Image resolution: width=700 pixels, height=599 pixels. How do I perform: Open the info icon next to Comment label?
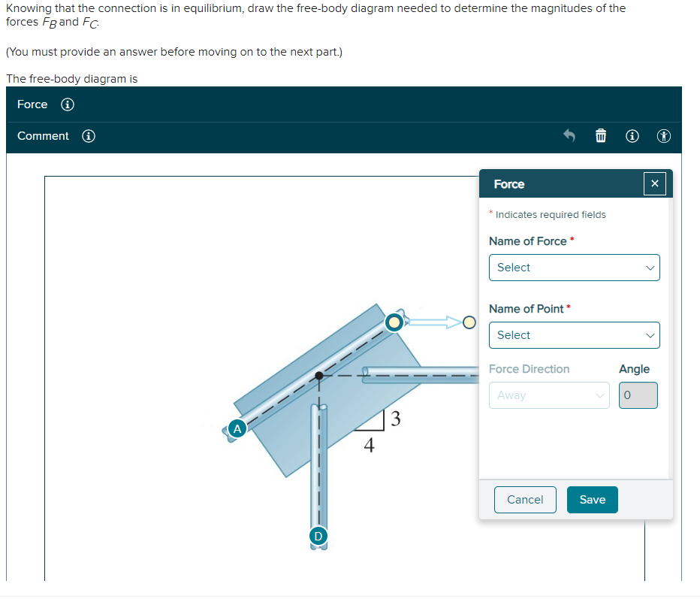(x=88, y=136)
